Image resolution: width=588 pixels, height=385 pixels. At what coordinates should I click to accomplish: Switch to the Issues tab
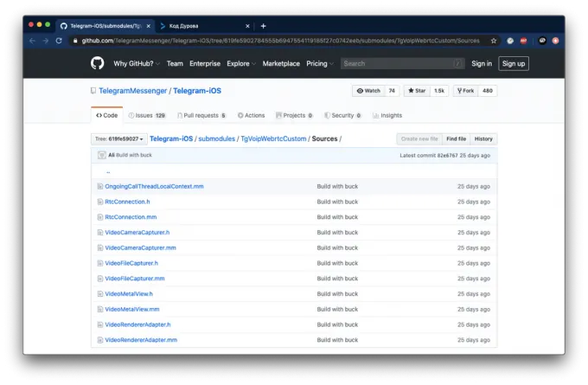tap(143, 115)
